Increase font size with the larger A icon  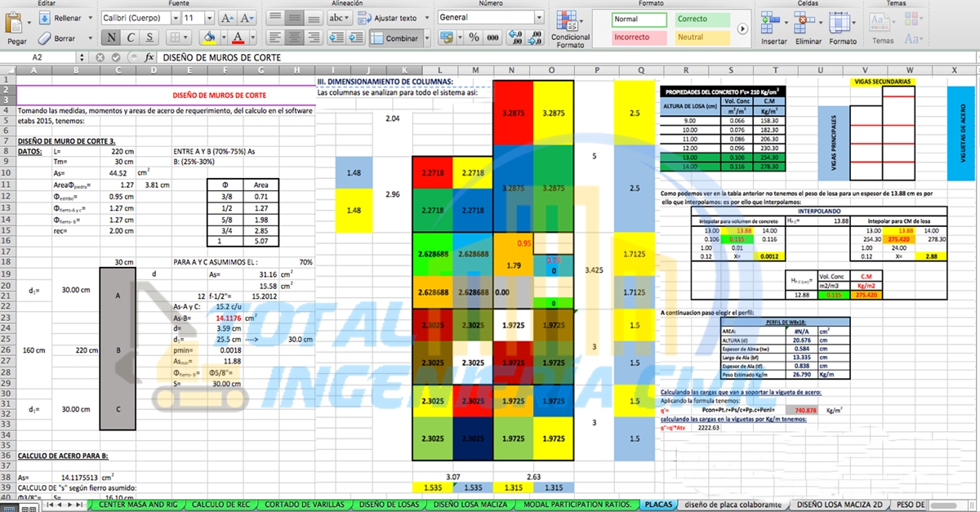tap(228, 17)
